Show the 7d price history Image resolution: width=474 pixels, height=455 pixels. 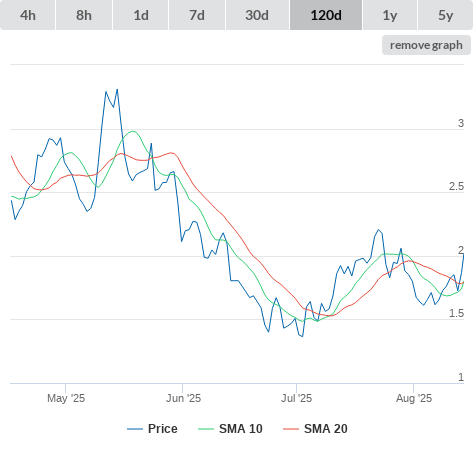pyautogui.click(x=197, y=15)
